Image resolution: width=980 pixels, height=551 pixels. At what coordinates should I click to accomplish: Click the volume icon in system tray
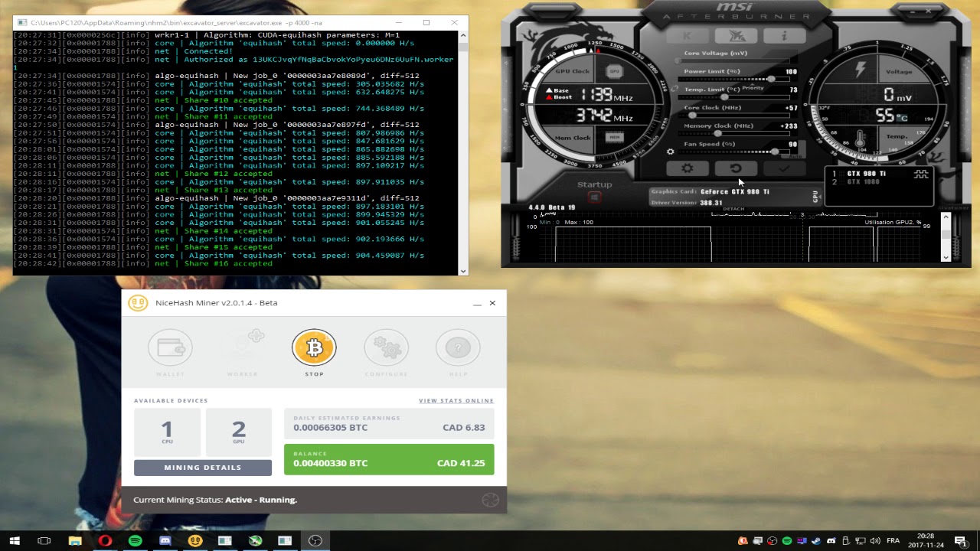[874, 541]
